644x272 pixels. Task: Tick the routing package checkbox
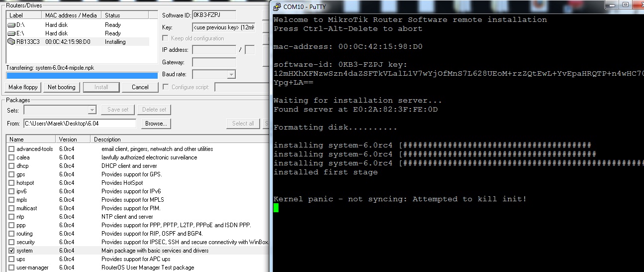(11, 234)
